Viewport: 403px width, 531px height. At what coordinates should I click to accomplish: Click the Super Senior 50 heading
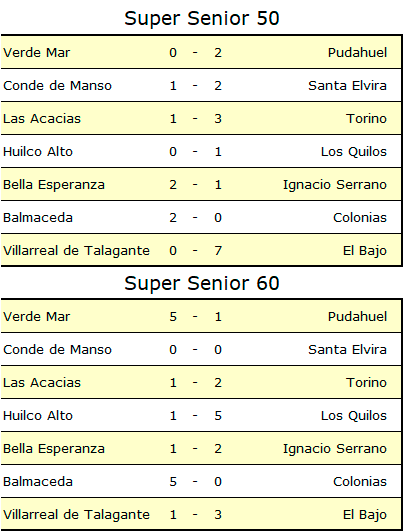click(x=202, y=19)
